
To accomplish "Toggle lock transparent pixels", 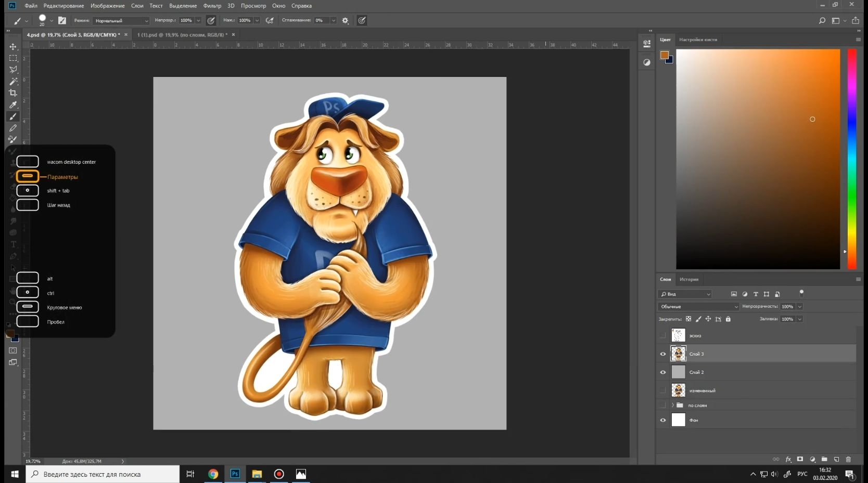I will (688, 319).
